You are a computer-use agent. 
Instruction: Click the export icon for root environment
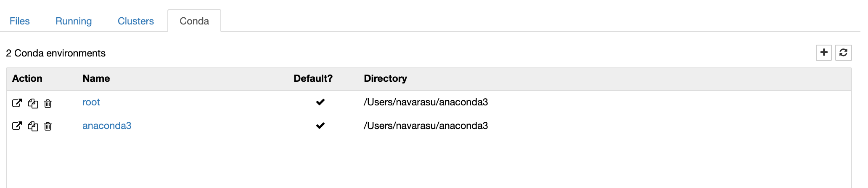(17, 103)
